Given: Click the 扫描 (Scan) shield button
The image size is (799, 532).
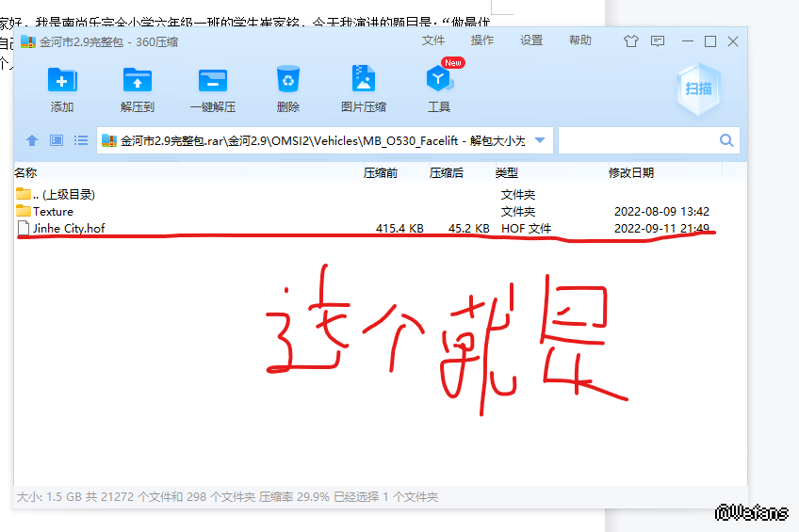Looking at the screenshot, I should tap(698, 89).
